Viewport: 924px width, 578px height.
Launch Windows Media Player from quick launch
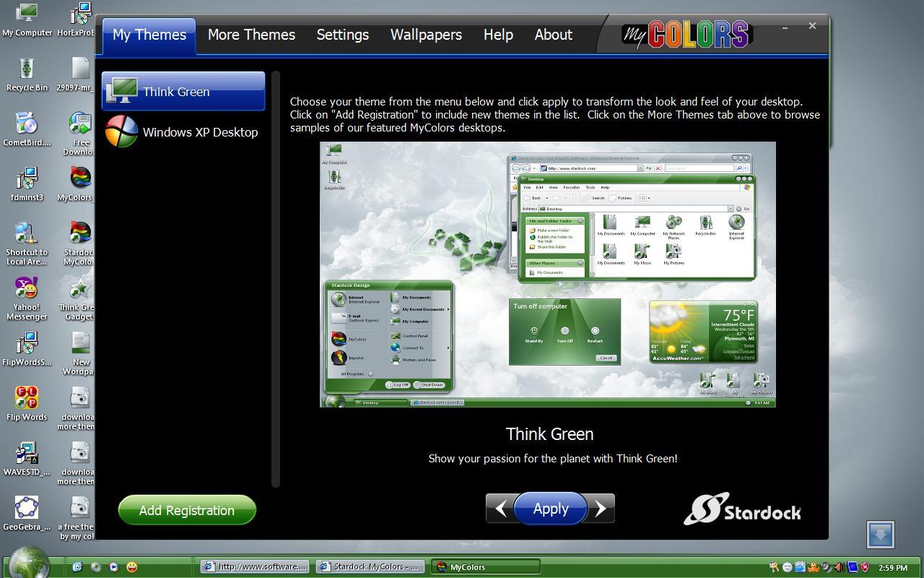(113, 567)
